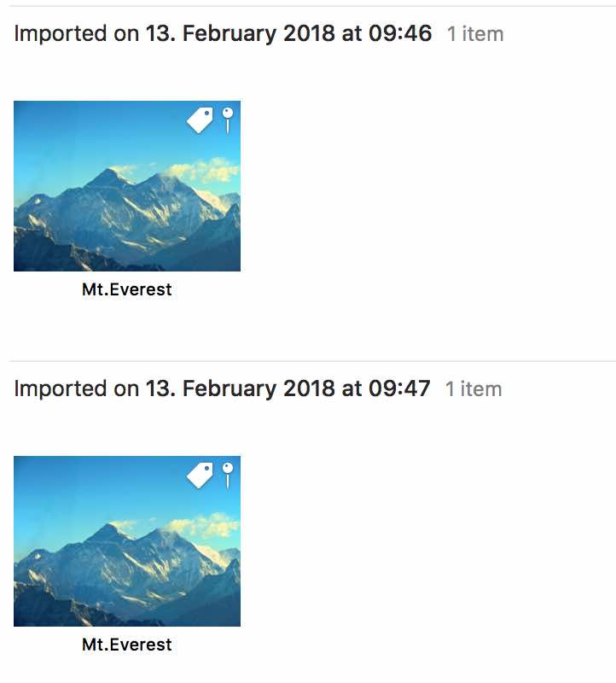616x683 pixels.
Task: Click "13. February 2018" in the 09:46 heading
Action: tap(241, 33)
